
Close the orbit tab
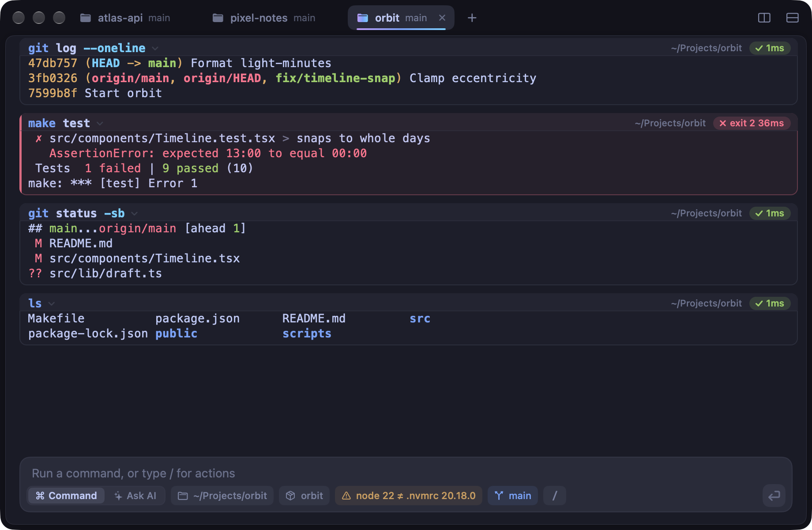point(442,18)
